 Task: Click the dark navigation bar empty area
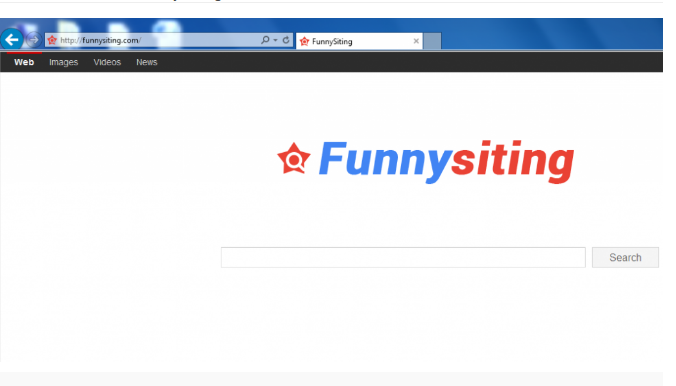pos(410,62)
